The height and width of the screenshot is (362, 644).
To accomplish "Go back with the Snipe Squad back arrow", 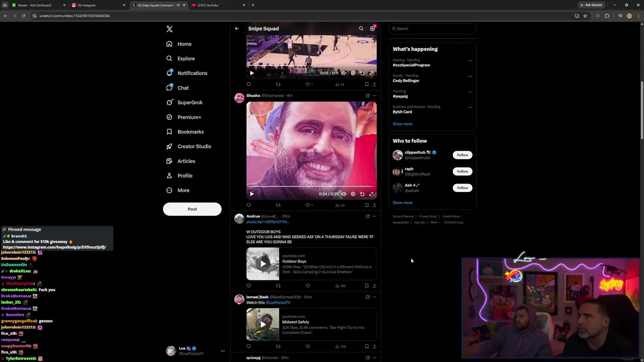I will 236,29.
